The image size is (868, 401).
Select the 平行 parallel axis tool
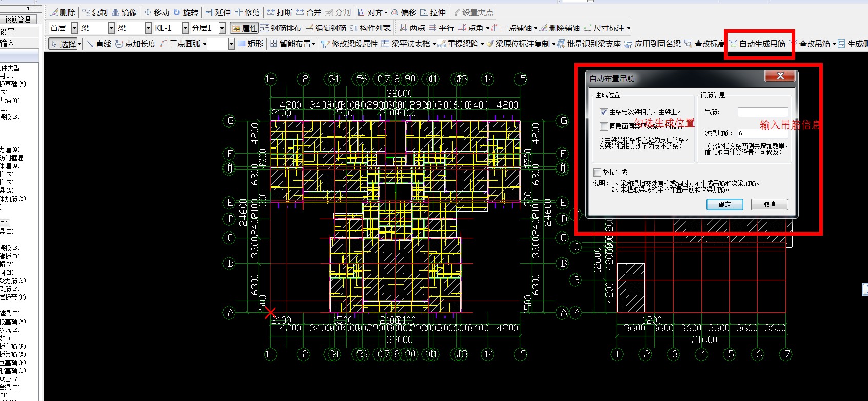point(442,28)
